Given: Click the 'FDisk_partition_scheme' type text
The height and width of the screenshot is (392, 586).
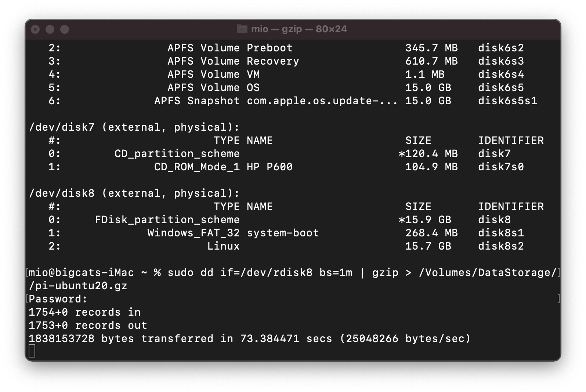Looking at the screenshot, I should (x=167, y=220).
